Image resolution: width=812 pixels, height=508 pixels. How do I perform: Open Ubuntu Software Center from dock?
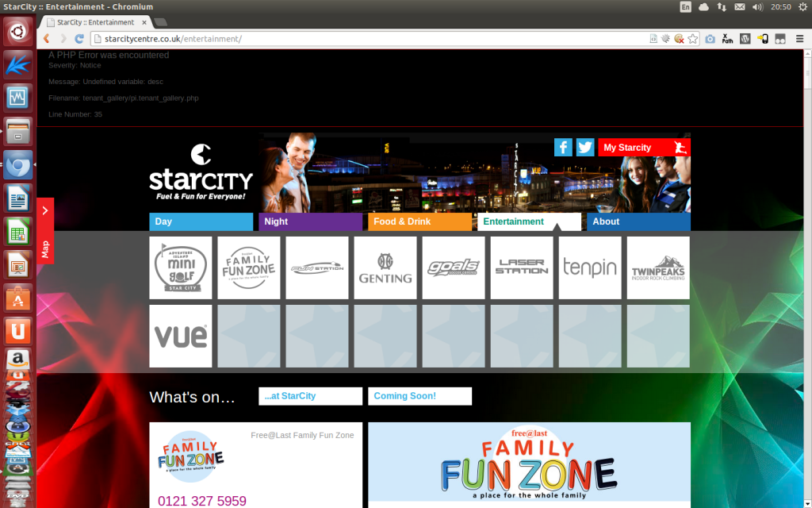point(18,298)
